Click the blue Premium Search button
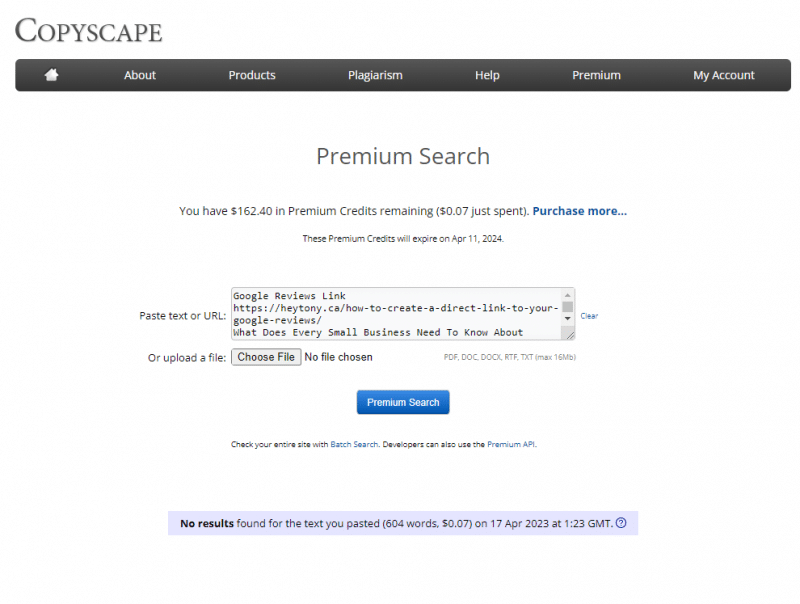 403,402
